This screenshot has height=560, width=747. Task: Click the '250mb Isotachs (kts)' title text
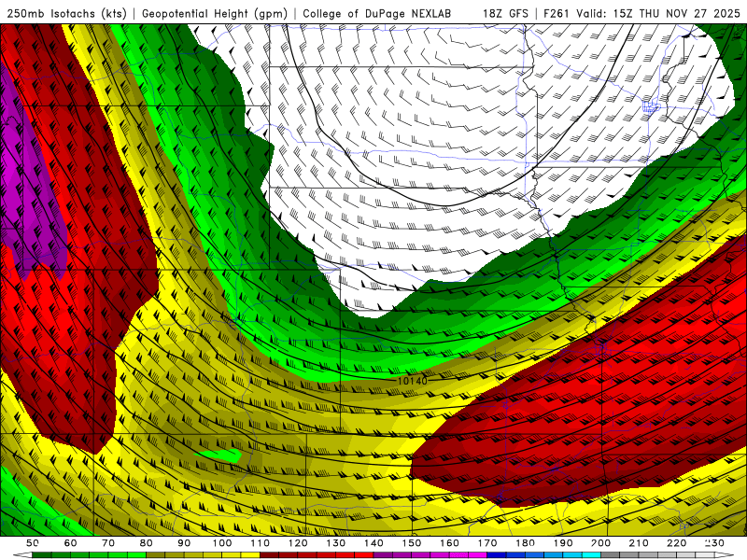point(67,14)
